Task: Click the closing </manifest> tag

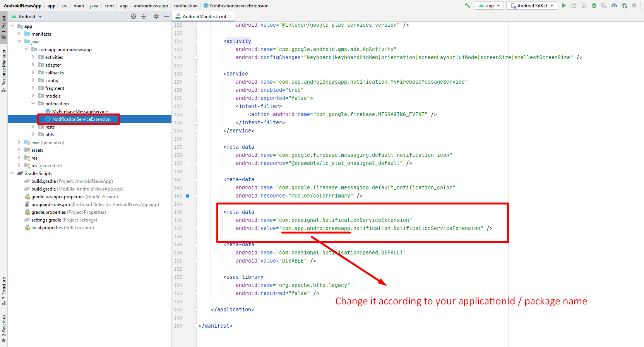Action: (215, 326)
